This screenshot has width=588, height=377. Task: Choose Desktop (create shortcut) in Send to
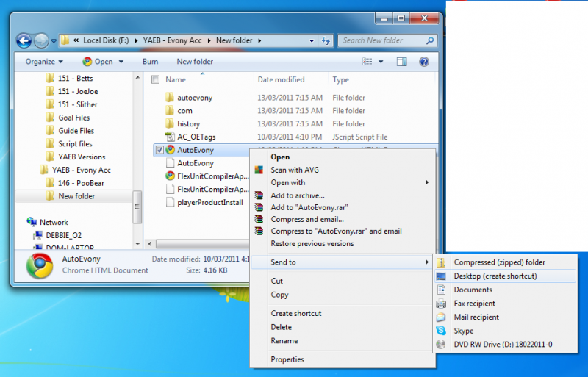[495, 276]
